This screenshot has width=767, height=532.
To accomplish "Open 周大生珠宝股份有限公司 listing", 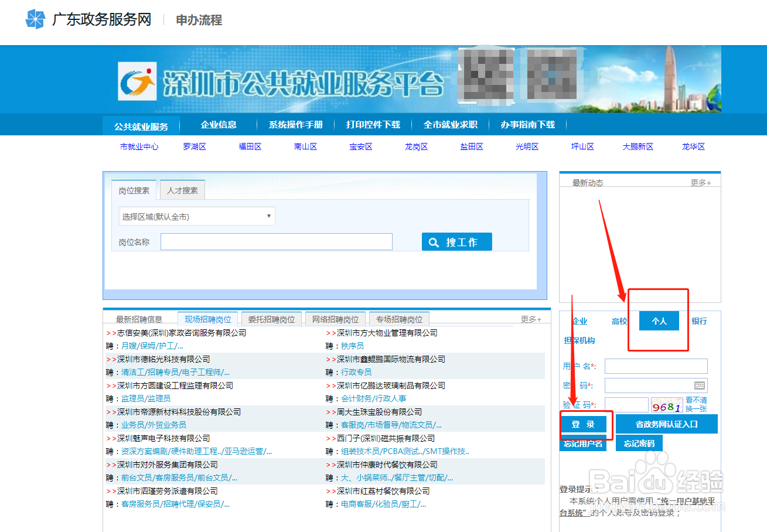I will (379, 412).
